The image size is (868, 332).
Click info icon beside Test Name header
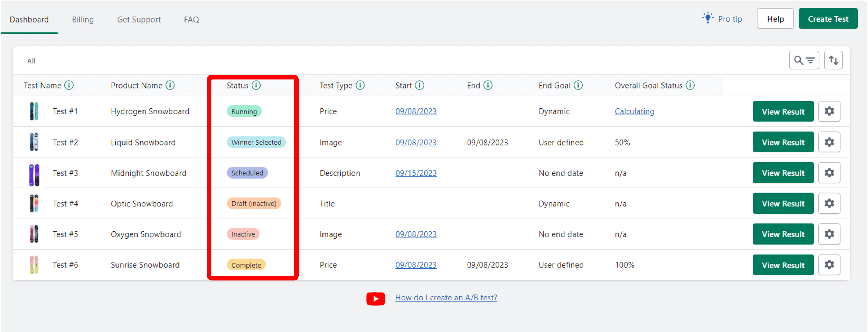click(69, 85)
